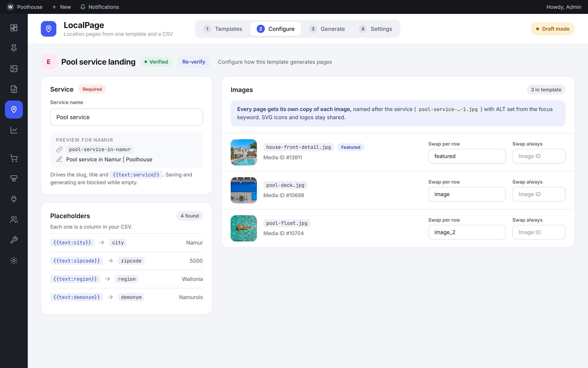Open the plugins plug icon in sidebar
Screen dimensions: 588x368
14,199
